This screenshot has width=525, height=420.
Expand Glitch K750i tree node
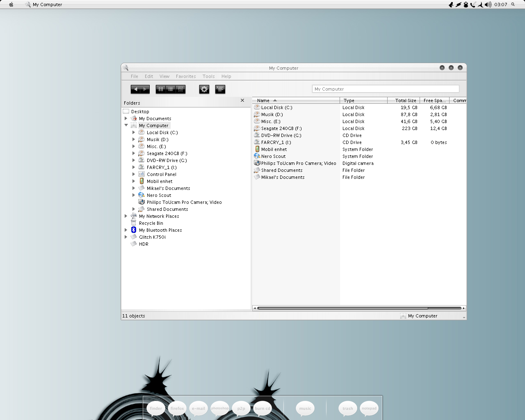click(x=126, y=237)
